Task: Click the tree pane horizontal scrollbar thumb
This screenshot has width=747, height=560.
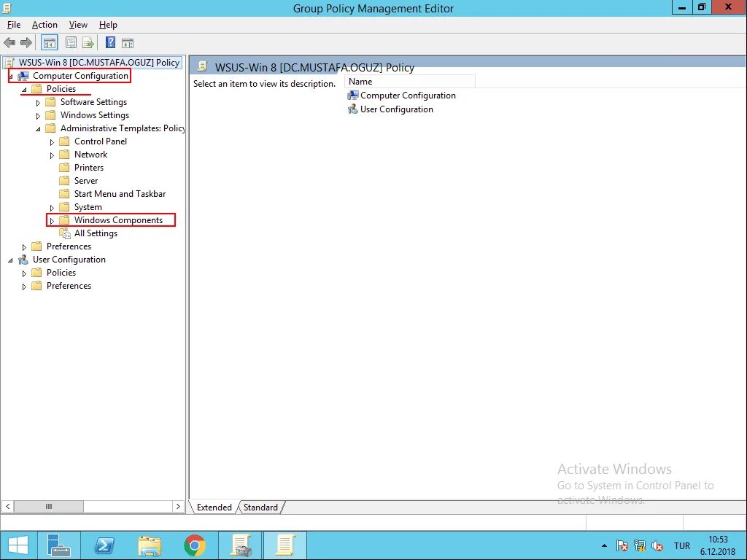Action: (49, 506)
